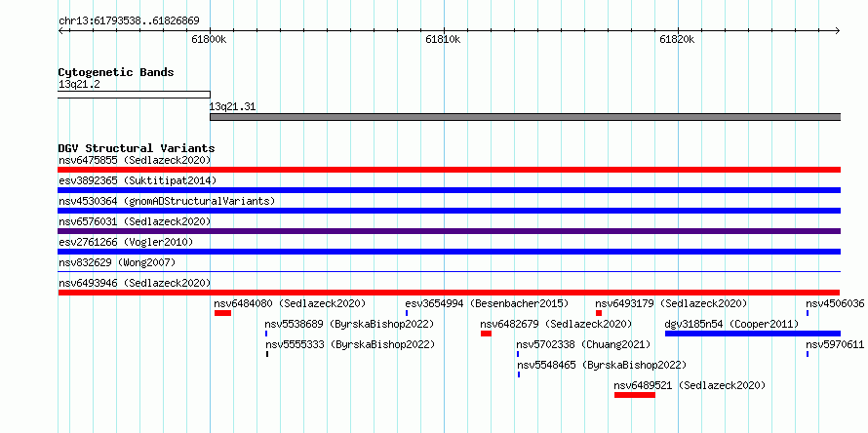The height and width of the screenshot is (433, 868).
Task: Select the blue tick under nsv5538689
Action: point(266,334)
